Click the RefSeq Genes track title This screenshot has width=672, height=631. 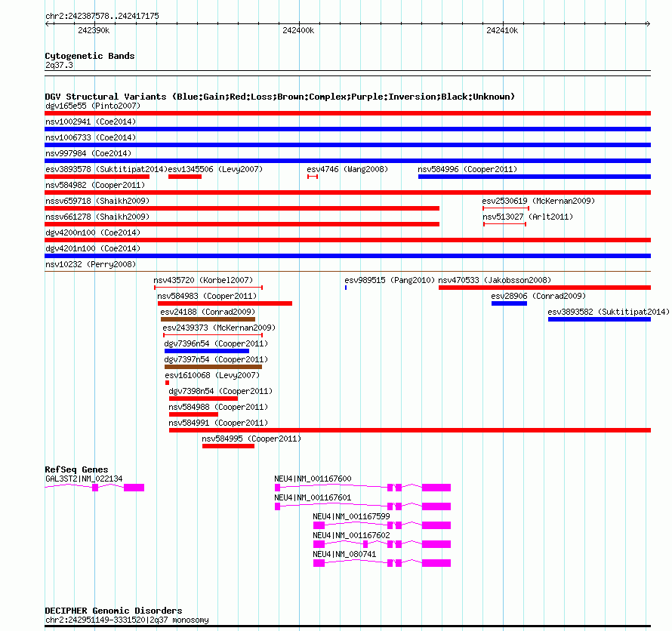point(76,469)
